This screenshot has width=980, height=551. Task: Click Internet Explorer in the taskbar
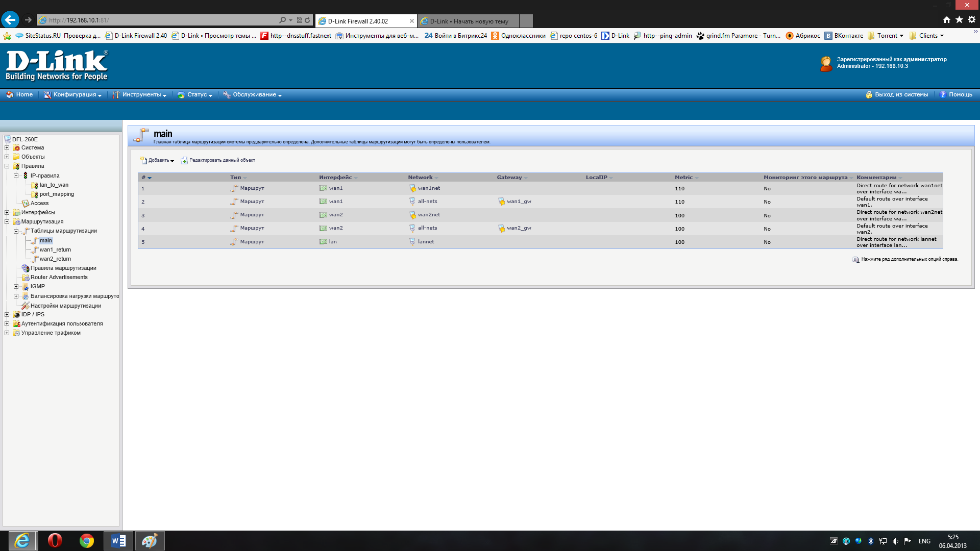[22, 541]
